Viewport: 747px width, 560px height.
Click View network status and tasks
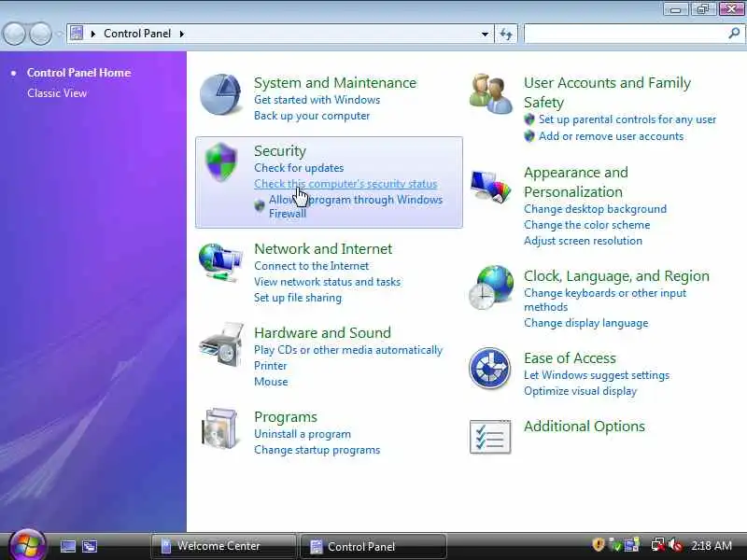328,282
